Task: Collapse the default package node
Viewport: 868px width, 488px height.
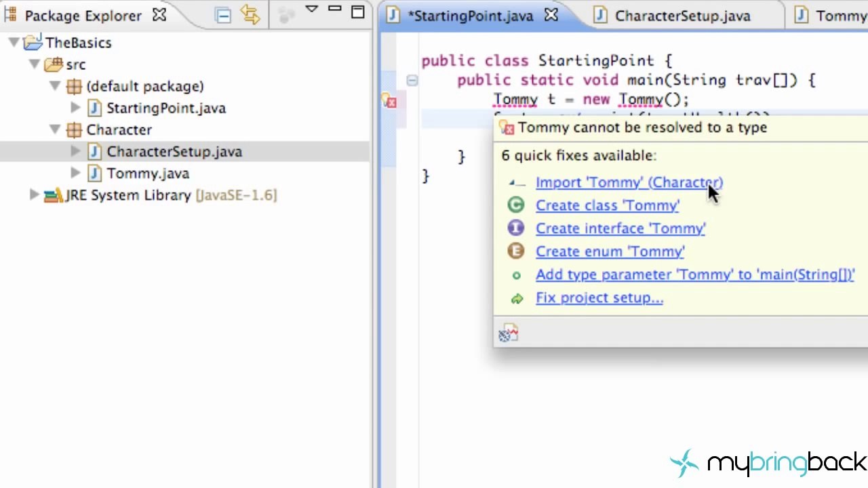Action: (x=55, y=86)
